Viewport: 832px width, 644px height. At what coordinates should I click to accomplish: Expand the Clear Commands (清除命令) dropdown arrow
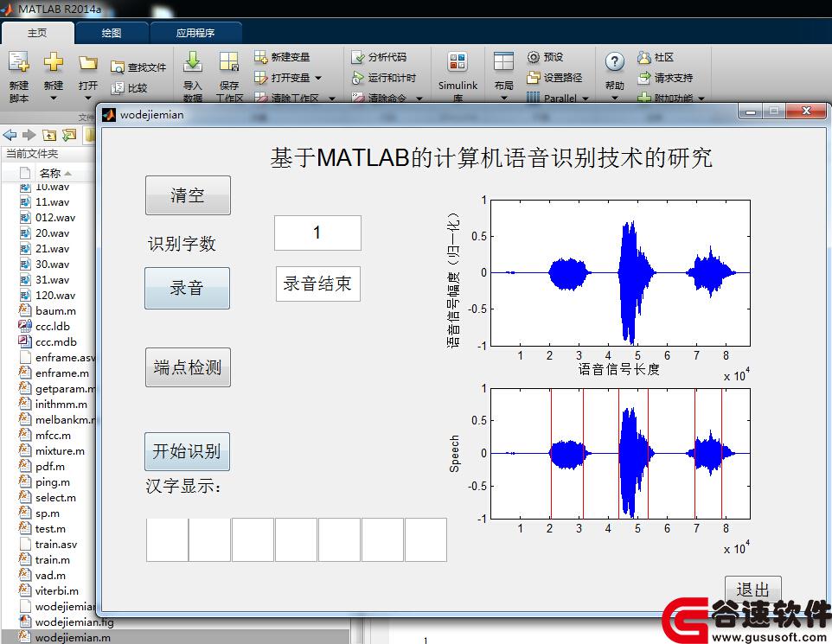pyautogui.click(x=419, y=99)
